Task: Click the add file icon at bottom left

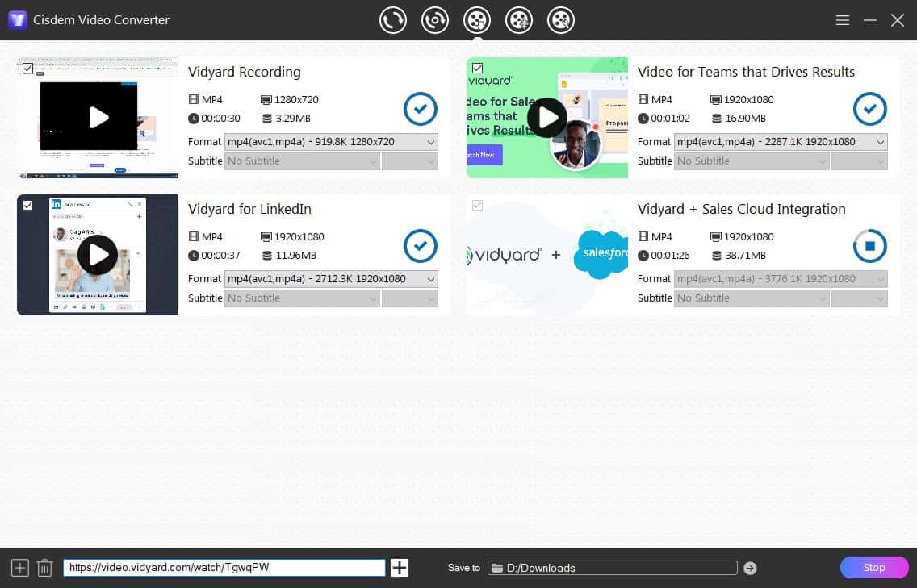Action: [x=20, y=568]
